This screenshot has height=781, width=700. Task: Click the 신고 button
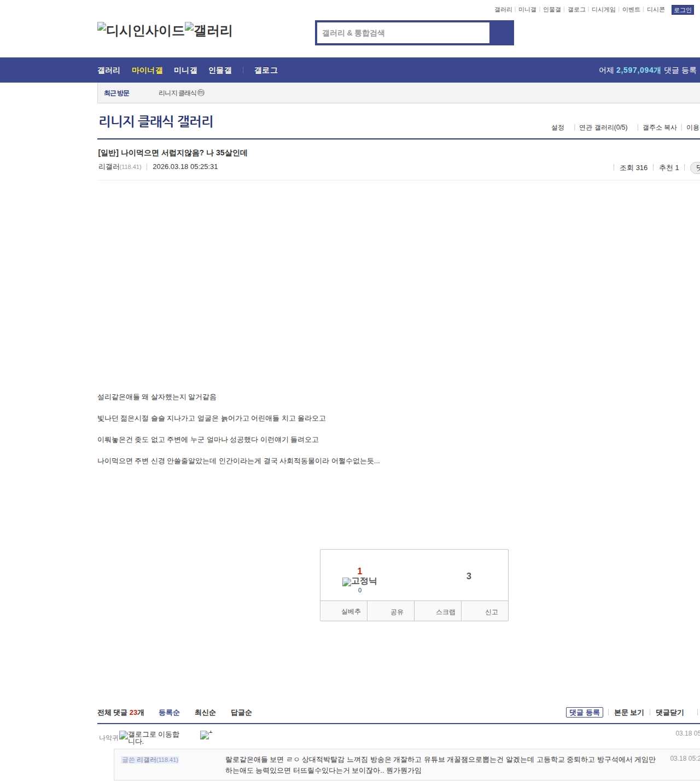coord(485,611)
